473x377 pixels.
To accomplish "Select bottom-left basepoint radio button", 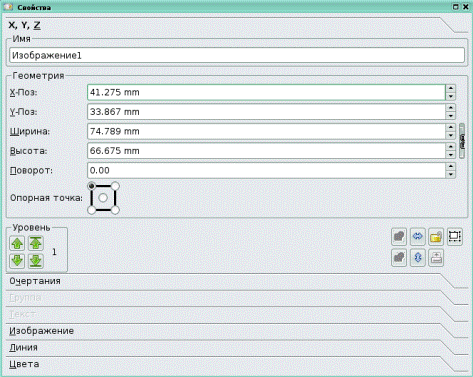I will click(91, 210).
